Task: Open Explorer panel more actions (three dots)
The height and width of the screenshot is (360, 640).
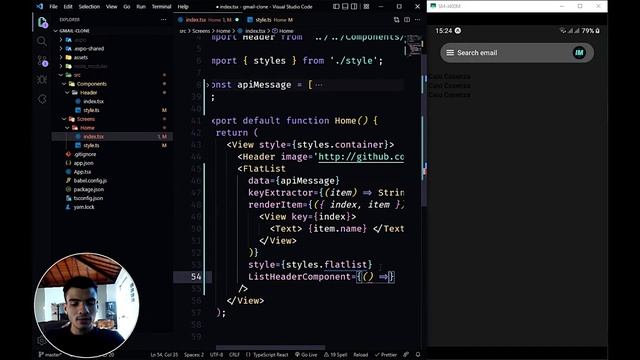Action: [x=163, y=20]
